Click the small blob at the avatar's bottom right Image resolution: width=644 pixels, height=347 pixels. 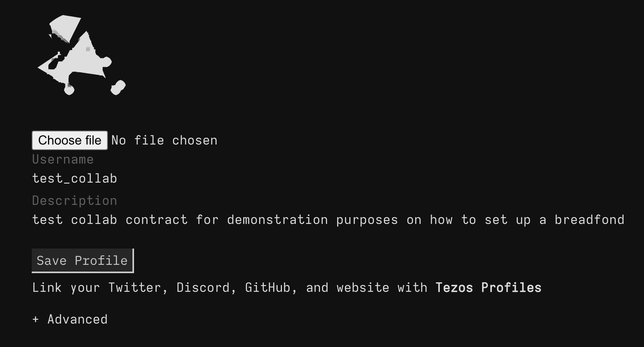coord(118,88)
